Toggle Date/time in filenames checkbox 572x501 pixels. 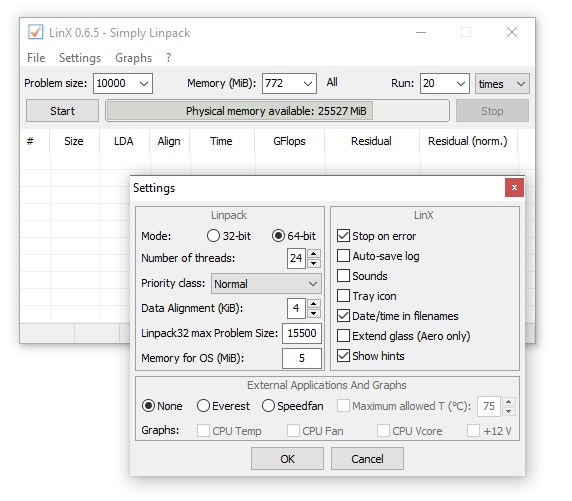[398, 316]
